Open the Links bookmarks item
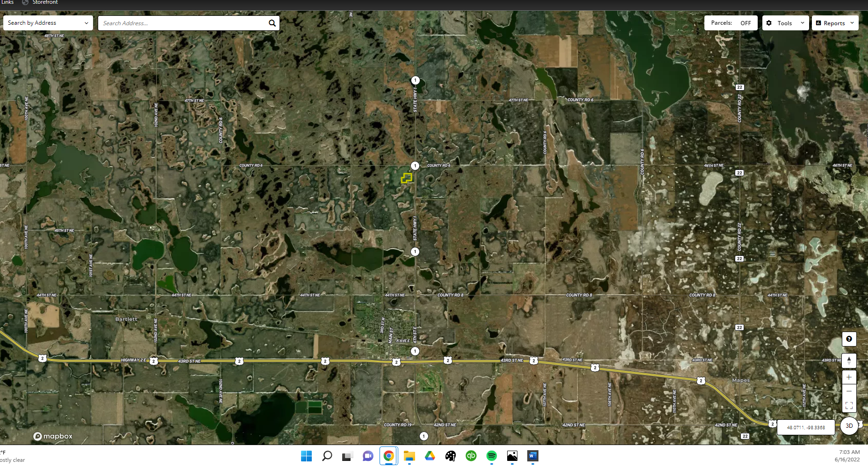Screen dimensions: 868x467 click(x=7, y=2)
